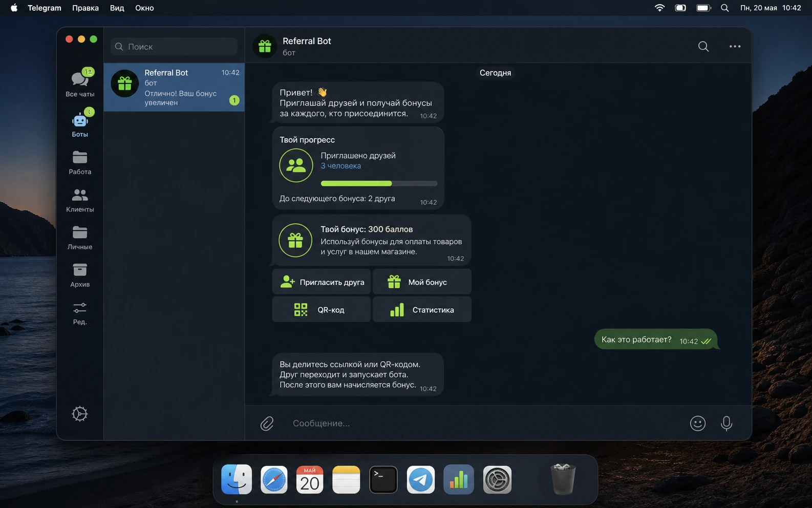Open the Вид menu
This screenshot has width=812, height=508.
coord(117,8)
